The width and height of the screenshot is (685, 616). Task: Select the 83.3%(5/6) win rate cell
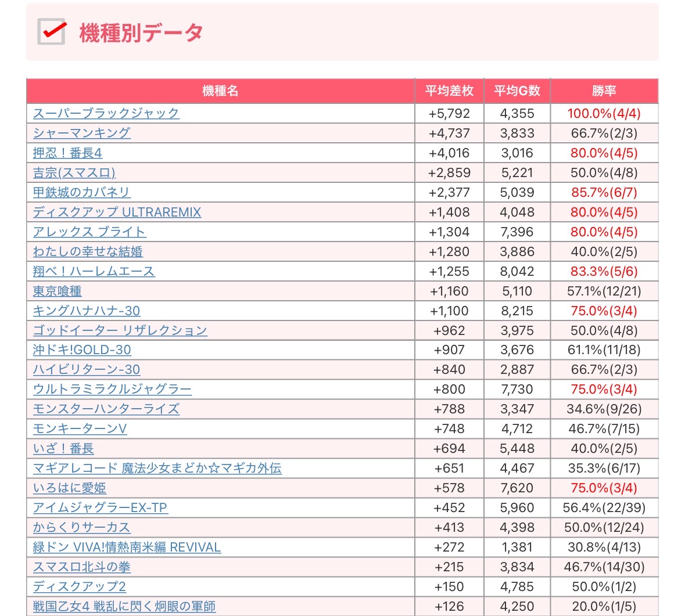click(604, 272)
